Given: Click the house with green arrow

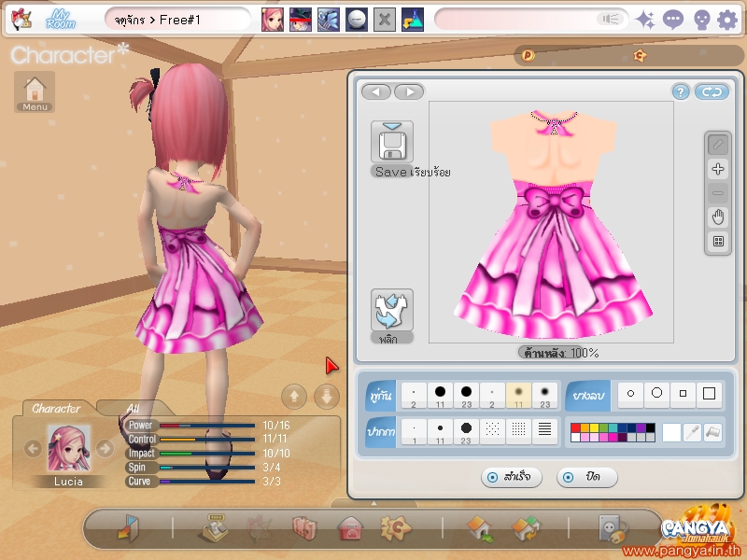Looking at the screenshot, I should 480,528.
